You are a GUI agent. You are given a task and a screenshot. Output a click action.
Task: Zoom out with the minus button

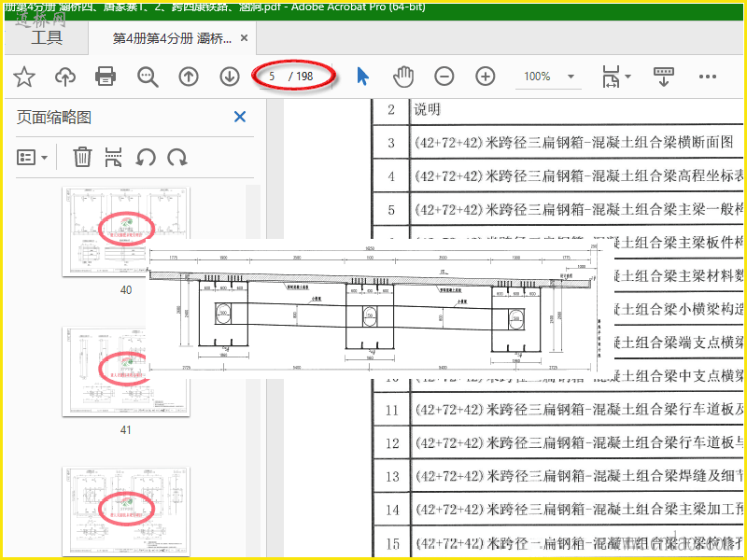[x=444, y=77]
